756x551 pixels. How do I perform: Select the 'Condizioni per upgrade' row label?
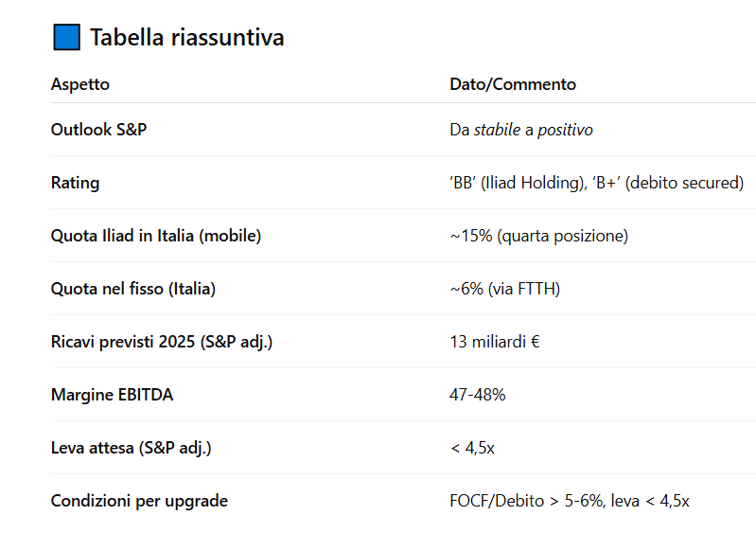(x=139, y=502)
